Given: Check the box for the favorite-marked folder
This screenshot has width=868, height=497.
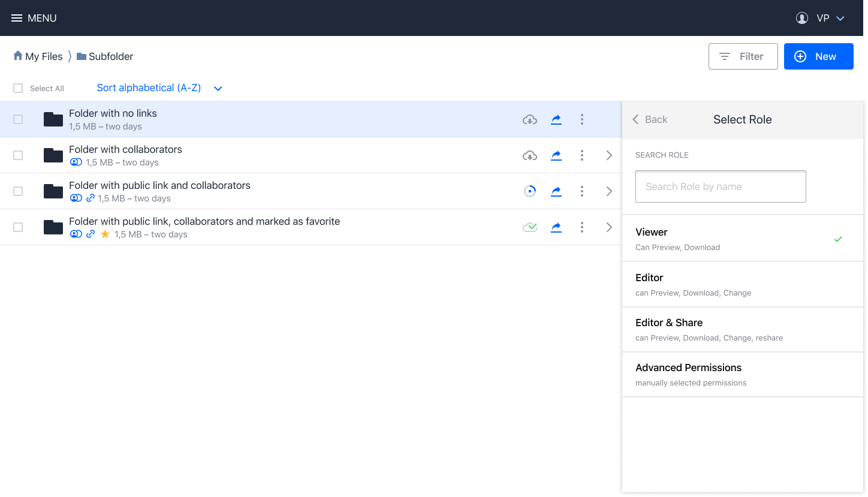Looking at the screenshot, I should (18, 227).
